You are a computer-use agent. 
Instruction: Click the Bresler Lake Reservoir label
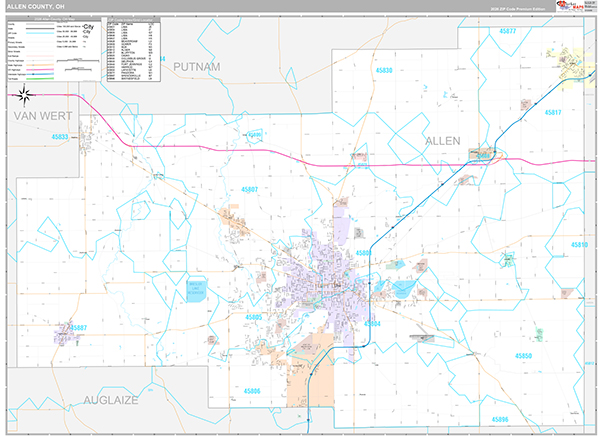tap(196, 289)
